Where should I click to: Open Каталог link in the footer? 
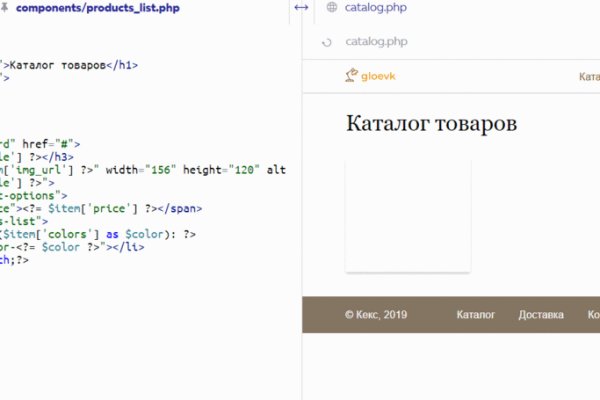pos(475,315)
